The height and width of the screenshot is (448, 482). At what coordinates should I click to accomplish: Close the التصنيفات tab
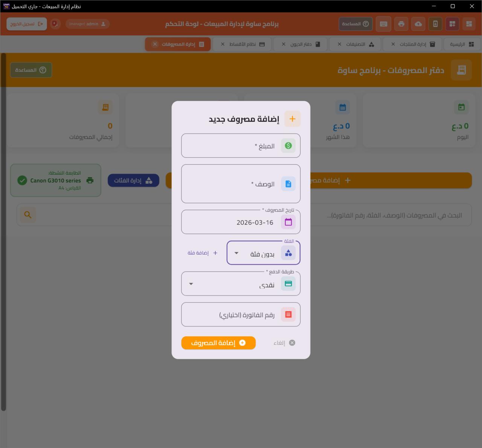click(339, 44)
